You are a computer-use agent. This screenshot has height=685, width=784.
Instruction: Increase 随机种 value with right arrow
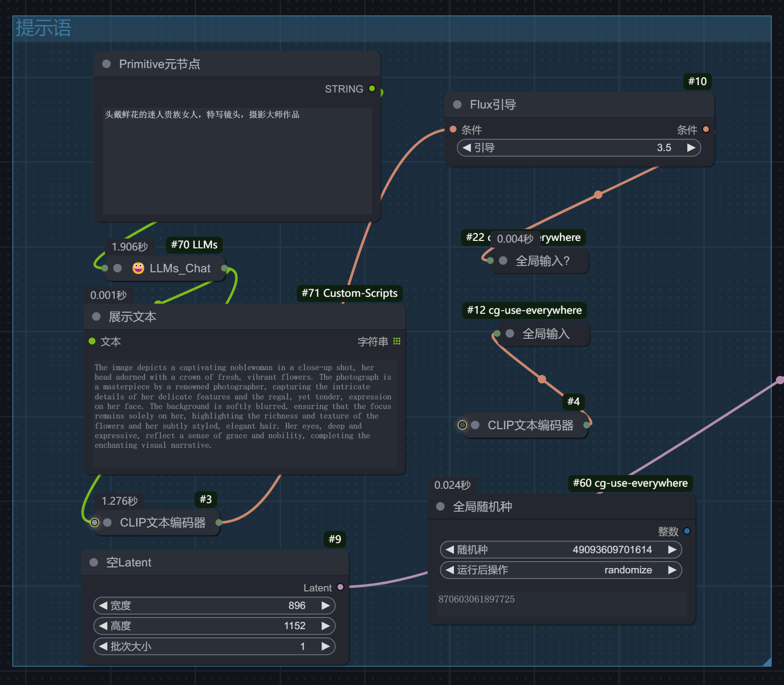[x=672, y=549]
